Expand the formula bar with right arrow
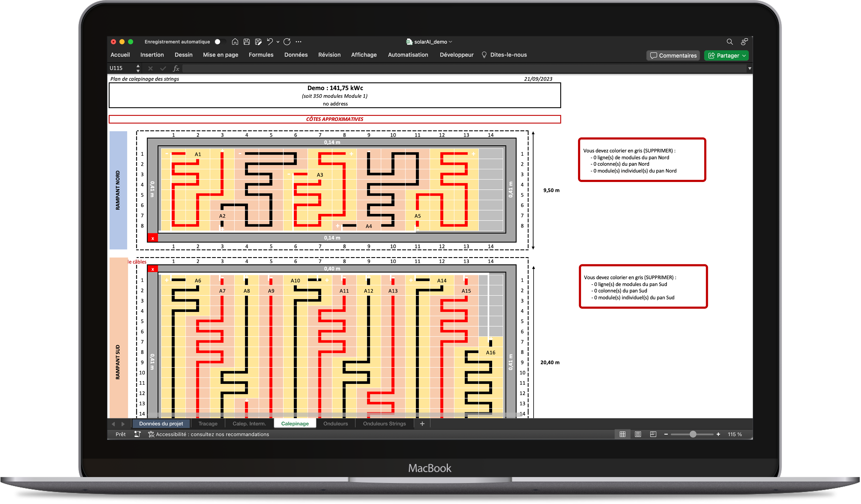Image resolution: width=861 pixels, height=504 pixels. pos(750,68)
